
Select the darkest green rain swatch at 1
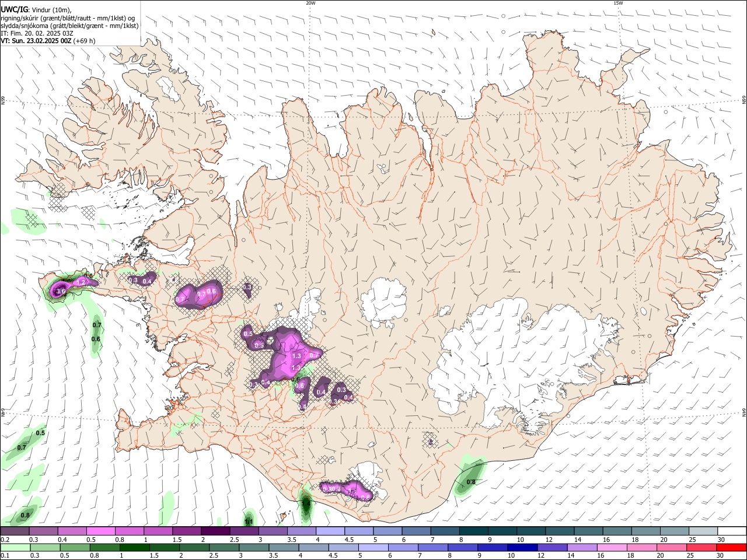point(134,547)
